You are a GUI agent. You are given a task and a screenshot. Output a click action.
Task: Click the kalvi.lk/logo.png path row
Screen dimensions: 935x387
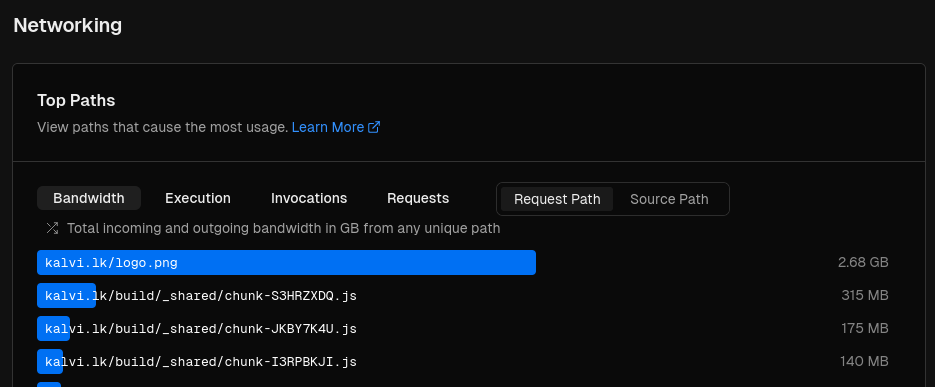tap(463, 262)
